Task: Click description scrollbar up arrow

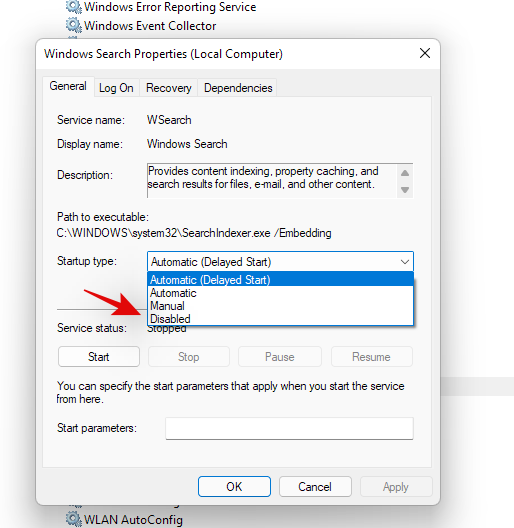Action: point(405,173)
